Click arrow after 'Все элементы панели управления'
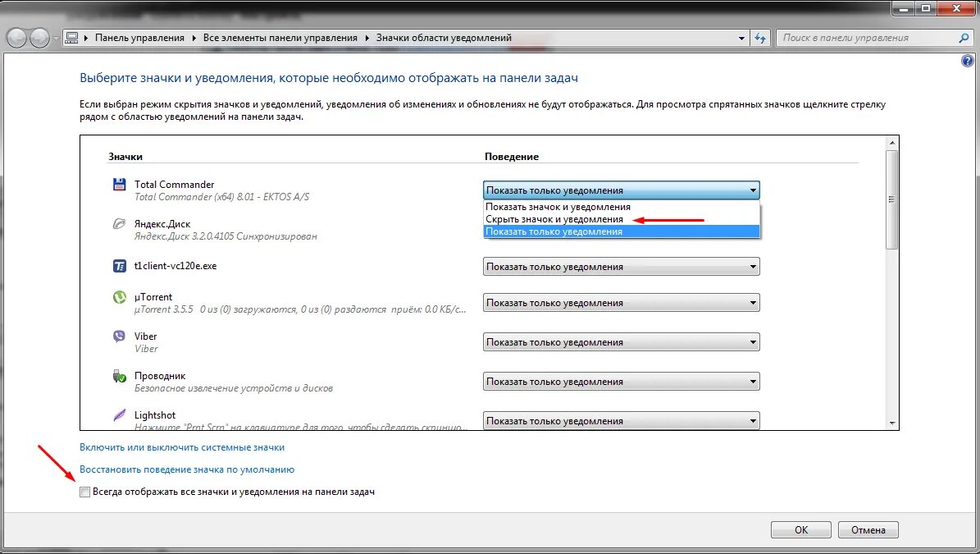Screen dimensions: 980x554 (x=367, y=38)
